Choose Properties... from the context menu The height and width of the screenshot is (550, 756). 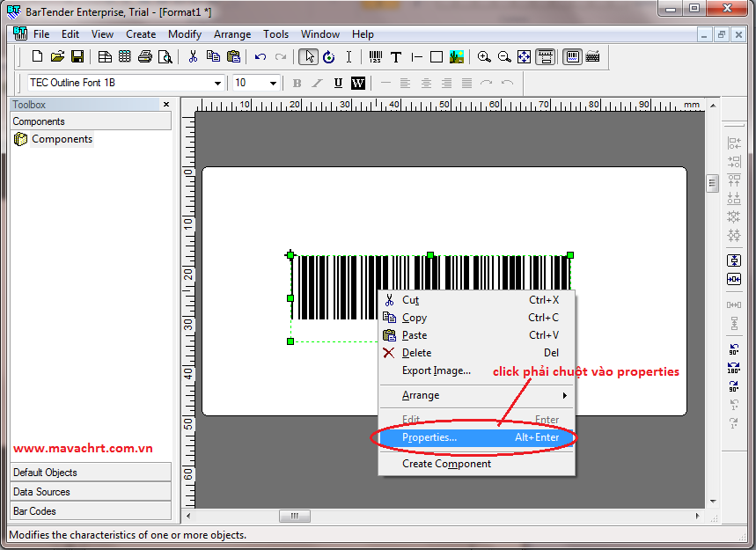[476, 437]
